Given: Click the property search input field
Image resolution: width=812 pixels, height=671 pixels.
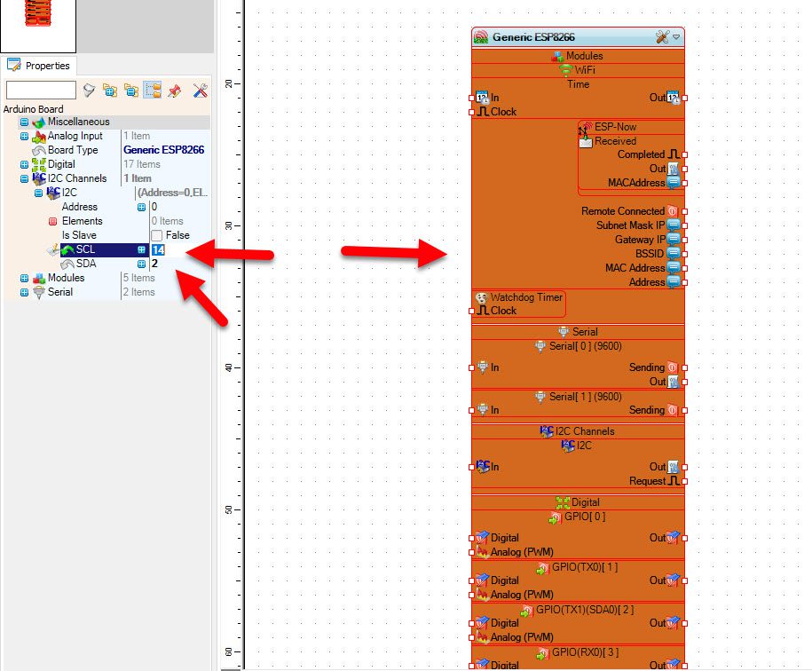Looking at the screenshot, I should pos(41,91).
